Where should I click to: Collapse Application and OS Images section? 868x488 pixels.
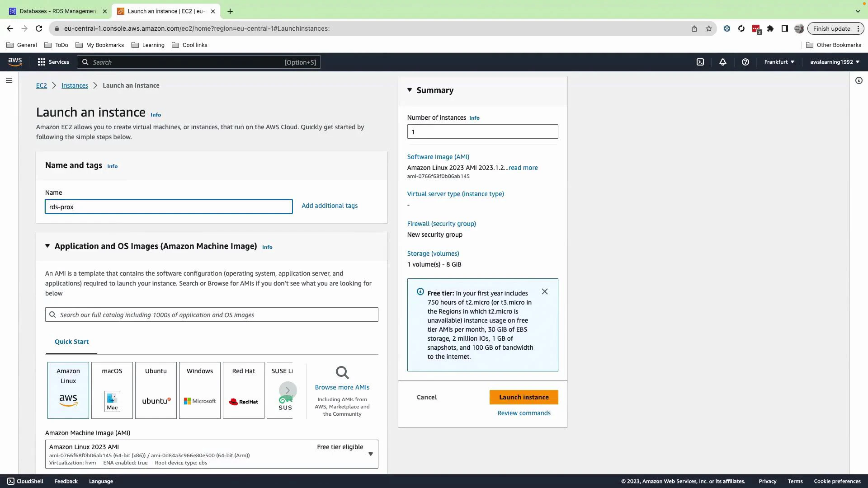click(47, 246)
